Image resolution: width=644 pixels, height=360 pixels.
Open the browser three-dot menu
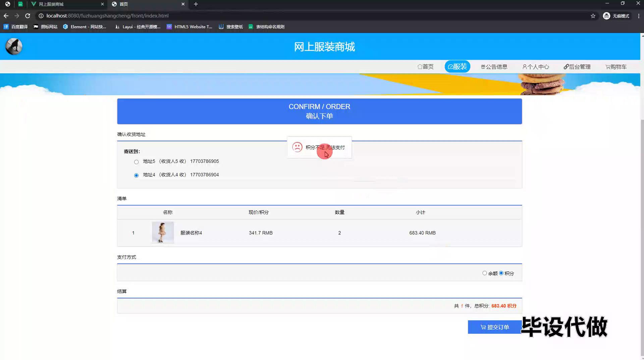[x=638, y=16]
